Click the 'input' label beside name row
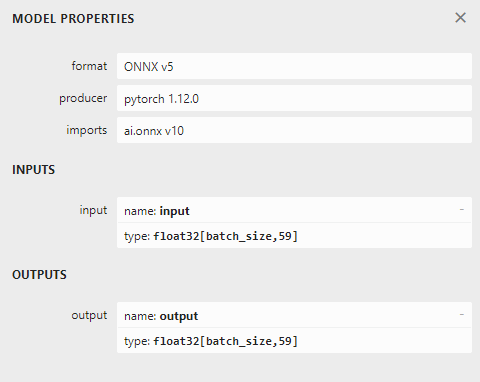The height and width of the screenshot is (382, 480). [x=93, y=210]
